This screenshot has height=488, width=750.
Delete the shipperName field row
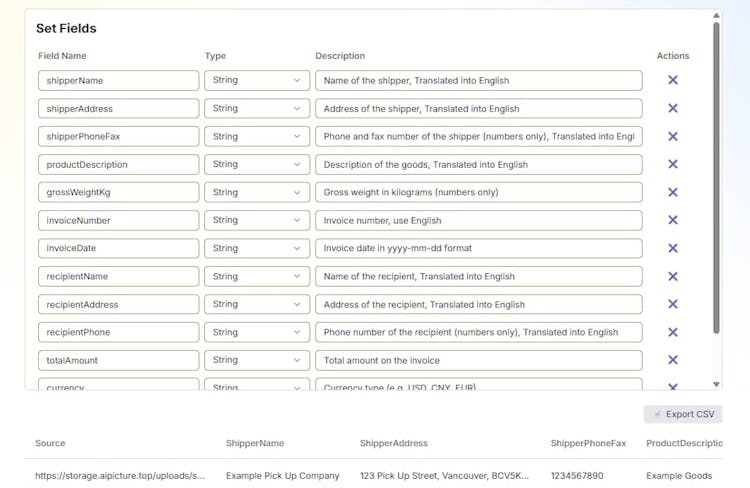672,80
